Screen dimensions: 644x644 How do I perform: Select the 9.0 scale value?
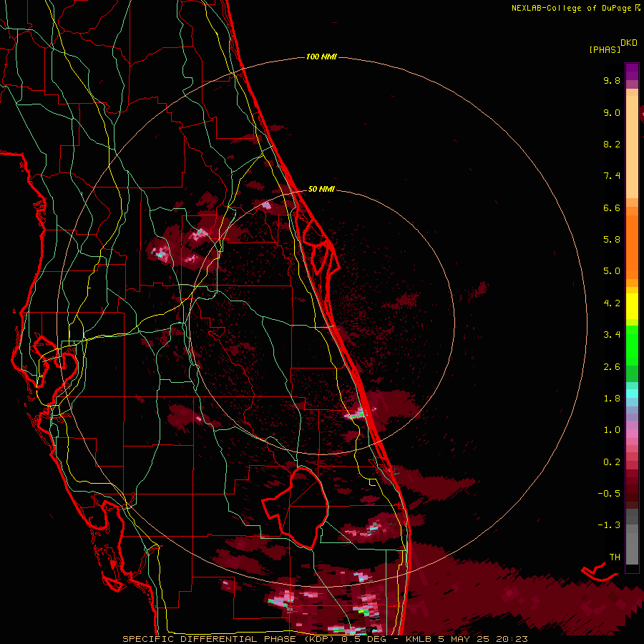pos(612,112)
